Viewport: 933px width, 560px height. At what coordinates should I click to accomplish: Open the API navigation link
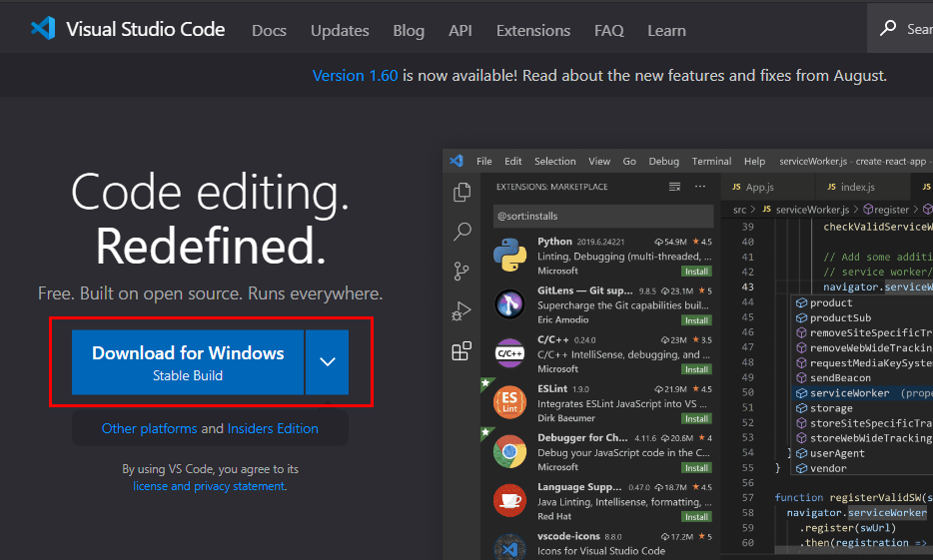(x=460, y=30)
